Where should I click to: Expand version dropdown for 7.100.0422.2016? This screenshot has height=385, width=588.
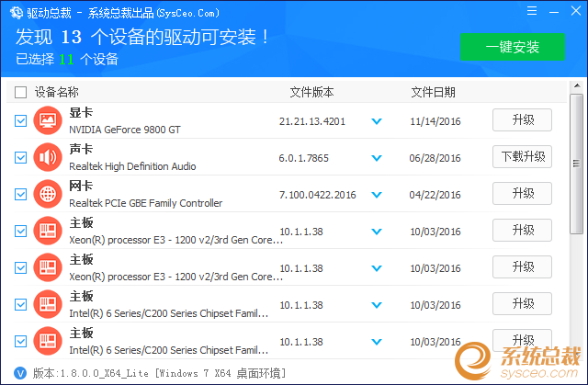377,195
